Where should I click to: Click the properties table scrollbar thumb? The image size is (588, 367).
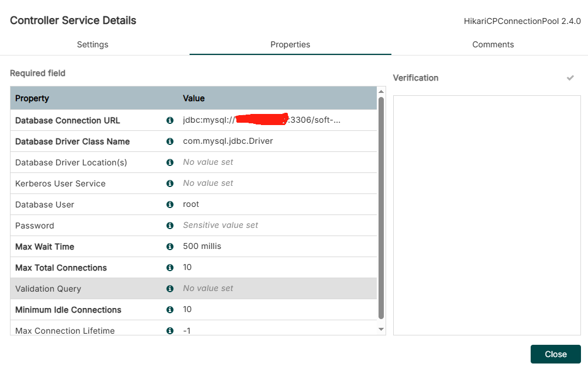tap(381, 208)
